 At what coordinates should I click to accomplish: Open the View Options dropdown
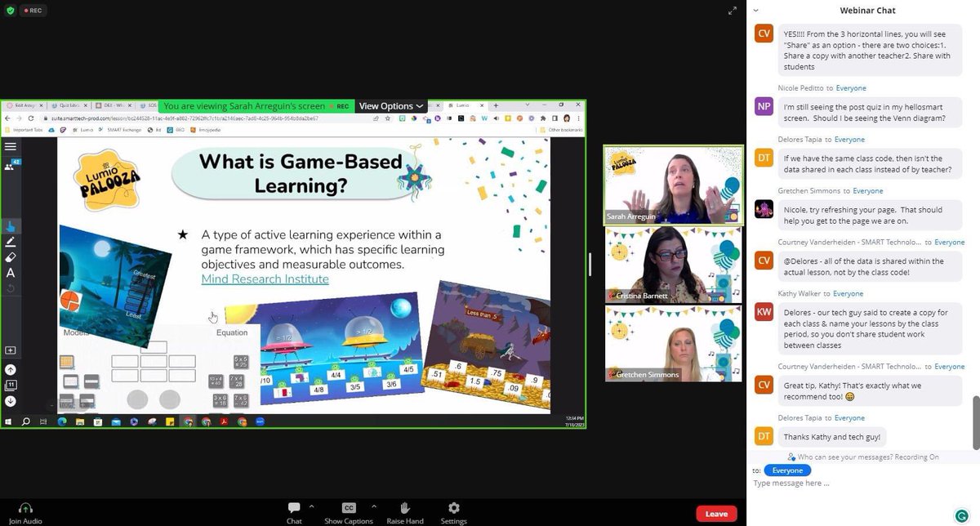[390, 105]
